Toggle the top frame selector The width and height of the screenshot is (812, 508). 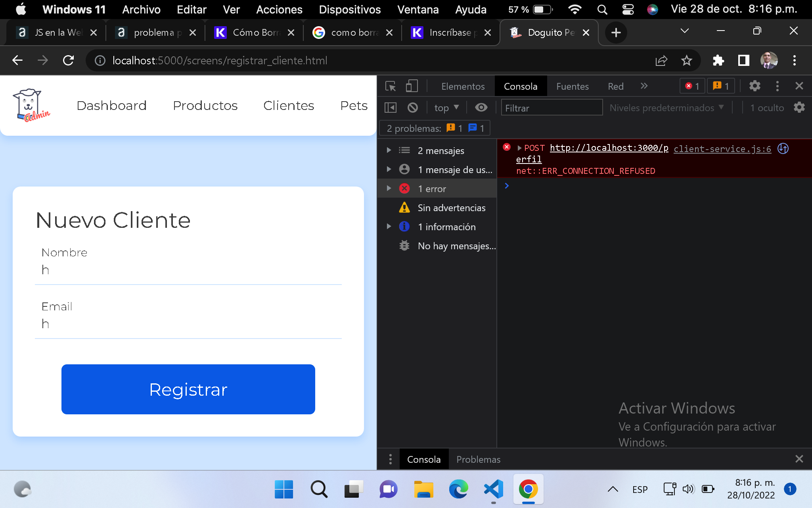pos(446,108)
